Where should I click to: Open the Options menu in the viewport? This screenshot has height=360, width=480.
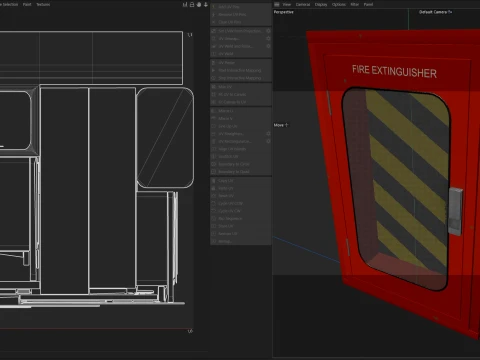339,4
